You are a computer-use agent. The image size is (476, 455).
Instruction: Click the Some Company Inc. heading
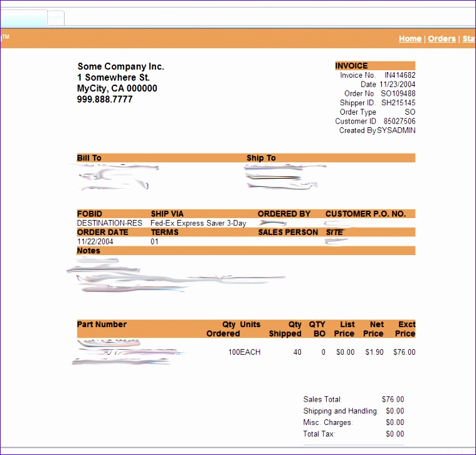(120, 66)
